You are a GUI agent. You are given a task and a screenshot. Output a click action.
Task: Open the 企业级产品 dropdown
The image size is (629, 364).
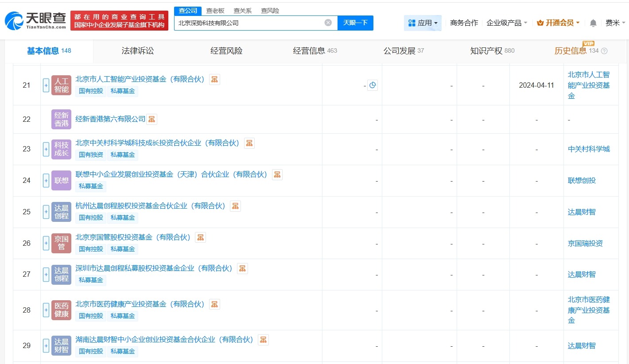505,23
